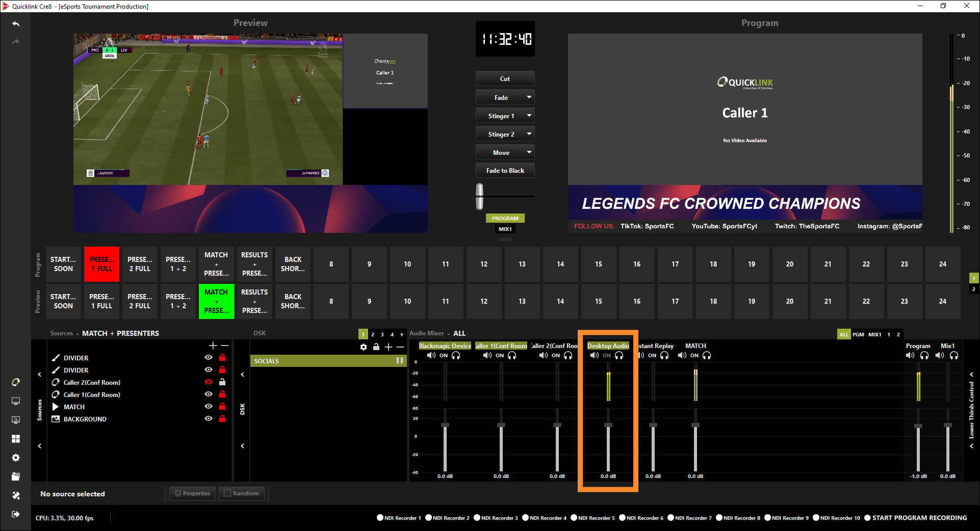Add a new source with plus icon
This screenshot has height=531, width=980.
(x=213, y=346)
